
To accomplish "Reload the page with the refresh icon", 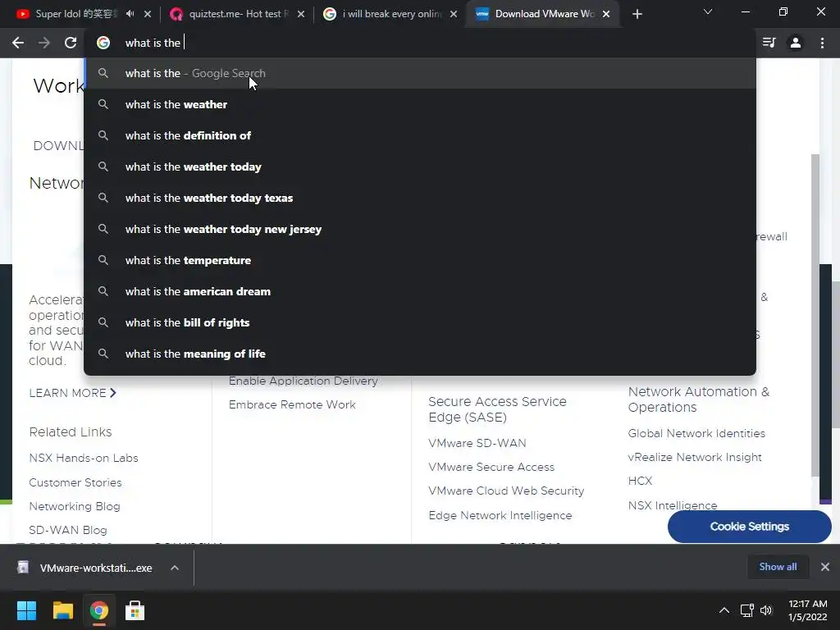I will tap(71, 43).
